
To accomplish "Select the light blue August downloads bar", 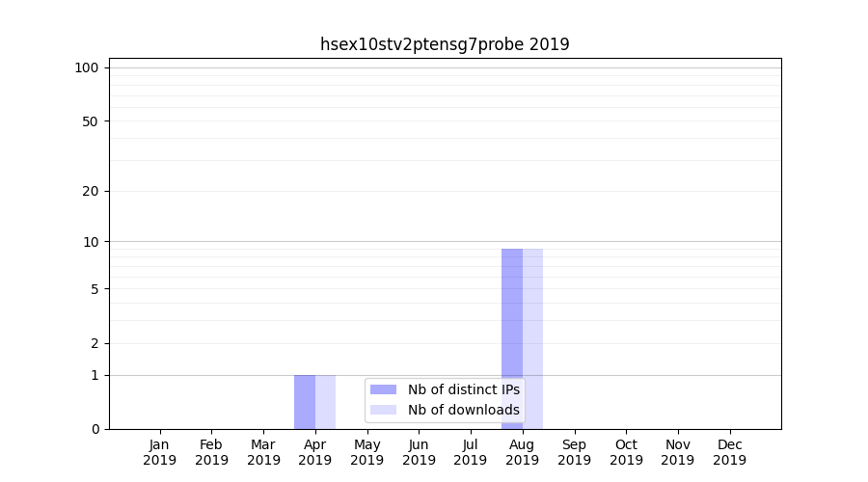I will (533, 338).
